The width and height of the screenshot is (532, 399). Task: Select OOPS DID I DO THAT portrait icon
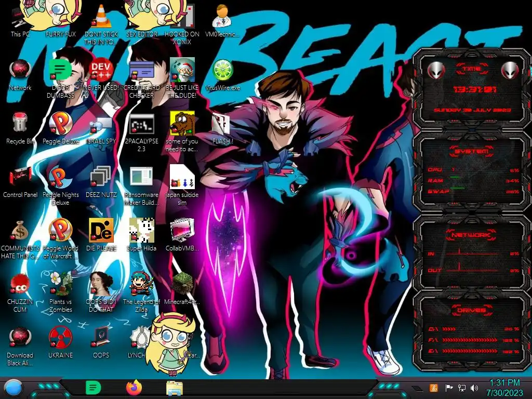click(101, 292)
